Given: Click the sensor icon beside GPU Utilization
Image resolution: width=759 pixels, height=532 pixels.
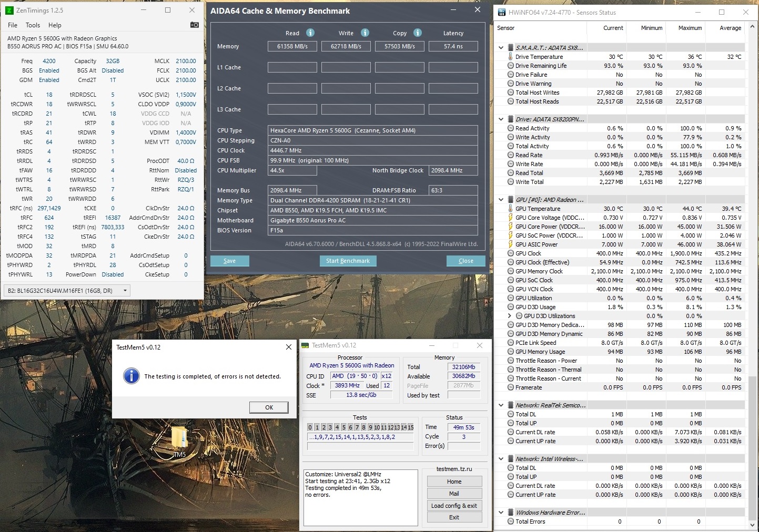Looking at the screenshot, I should point(510,298).
